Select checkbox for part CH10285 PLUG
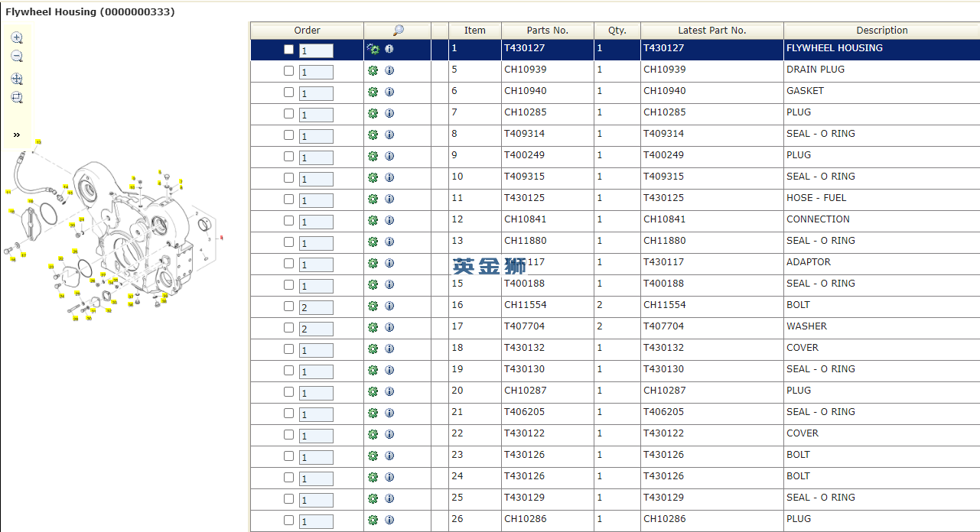 [288, 113]
